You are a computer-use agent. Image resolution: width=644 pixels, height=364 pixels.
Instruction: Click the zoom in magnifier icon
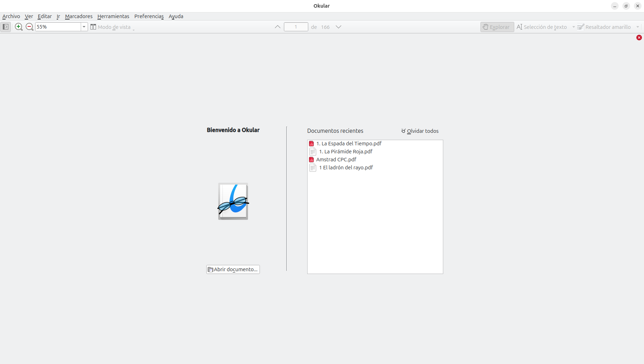coord(19,27)
